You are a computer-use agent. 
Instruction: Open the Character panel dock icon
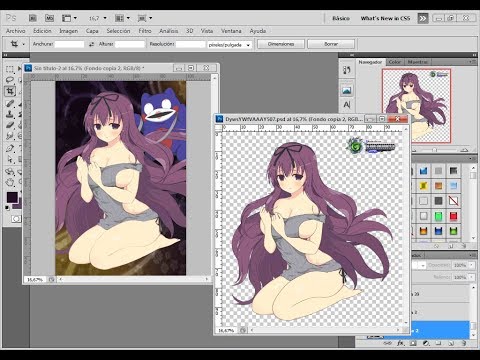347,105
